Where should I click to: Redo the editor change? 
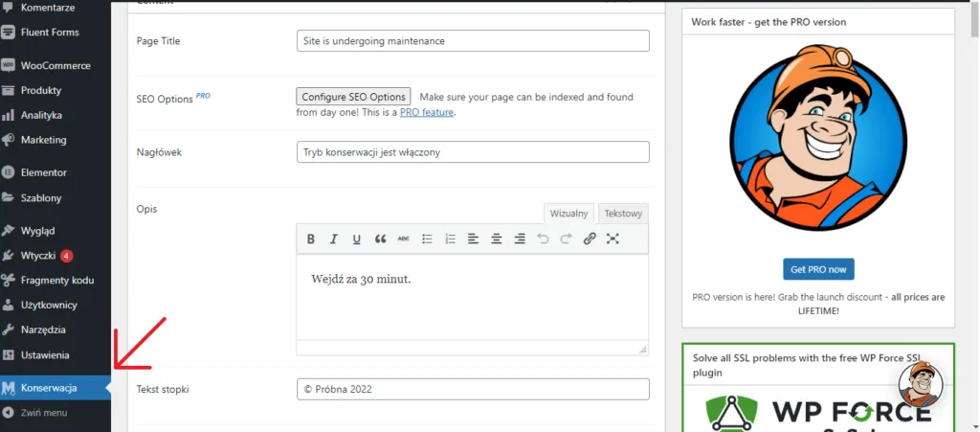tap(566, 239)
